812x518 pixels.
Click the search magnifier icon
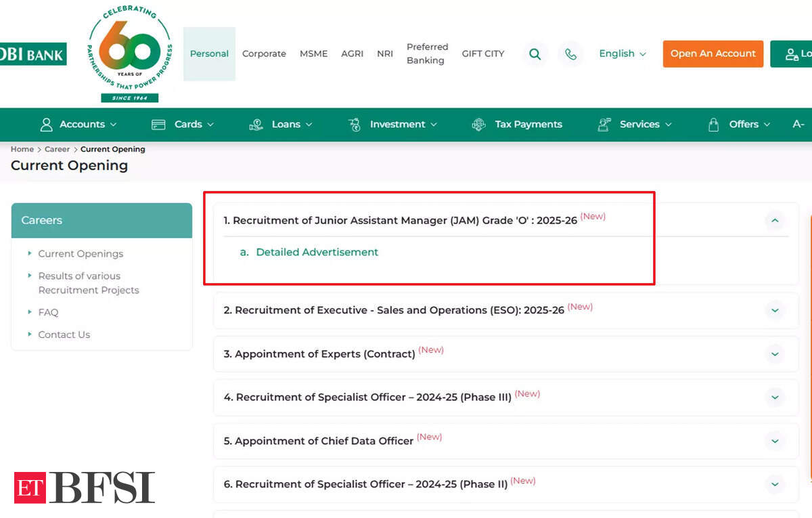point(535,54)
